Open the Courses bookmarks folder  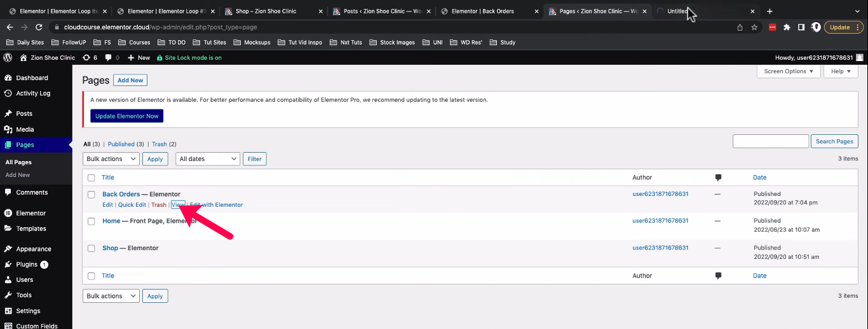(x=133, y=42)
